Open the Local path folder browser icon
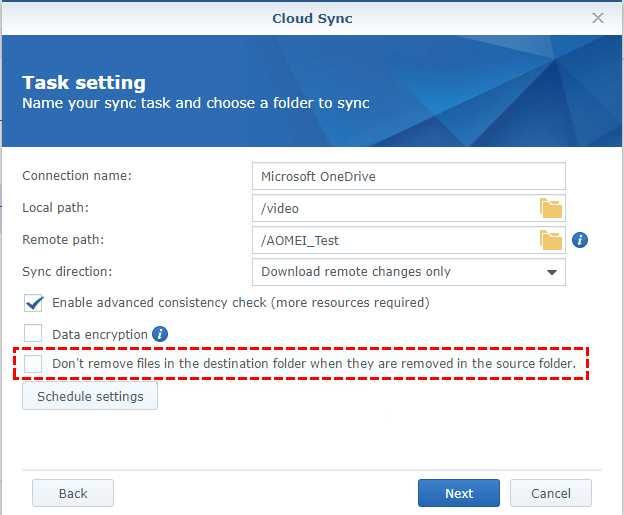Image resolution: width=624 pixels, height=515 pixels. point(551,208)
